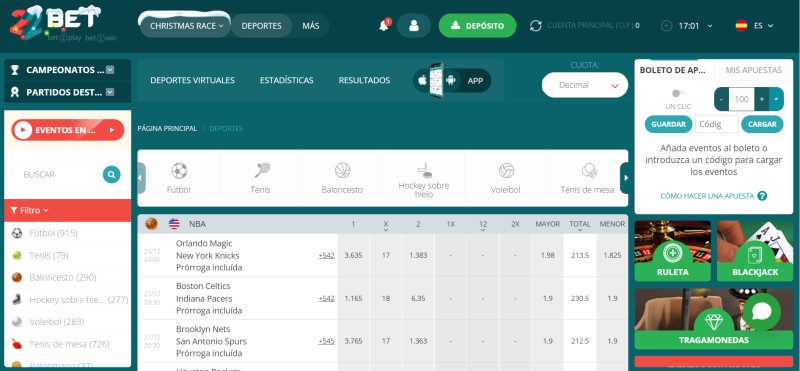This screenshot has width=800, height=371.
Task: Increase bet amount with plus button
Action: click(x=762, y=100)
